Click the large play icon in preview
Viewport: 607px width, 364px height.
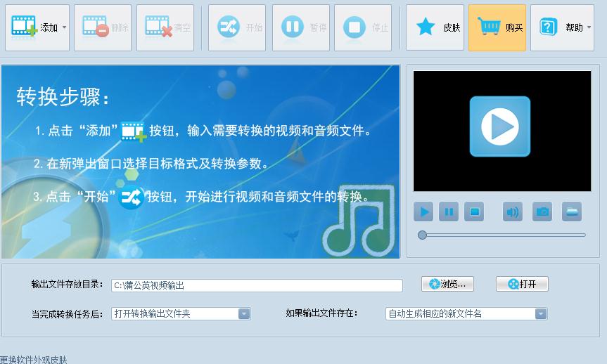tap(500, 126)
